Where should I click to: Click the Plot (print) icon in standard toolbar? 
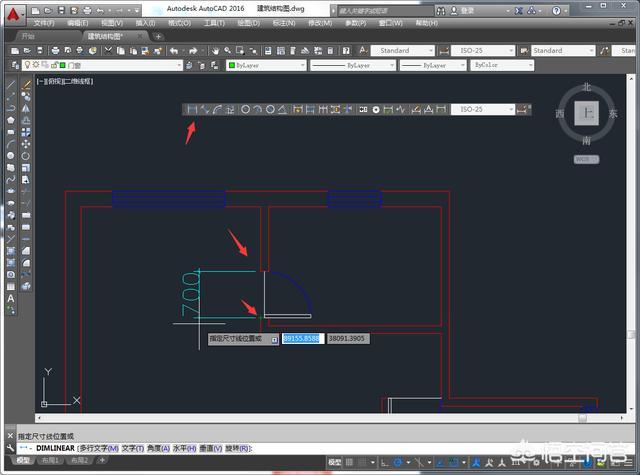click(x=55, y=51)
